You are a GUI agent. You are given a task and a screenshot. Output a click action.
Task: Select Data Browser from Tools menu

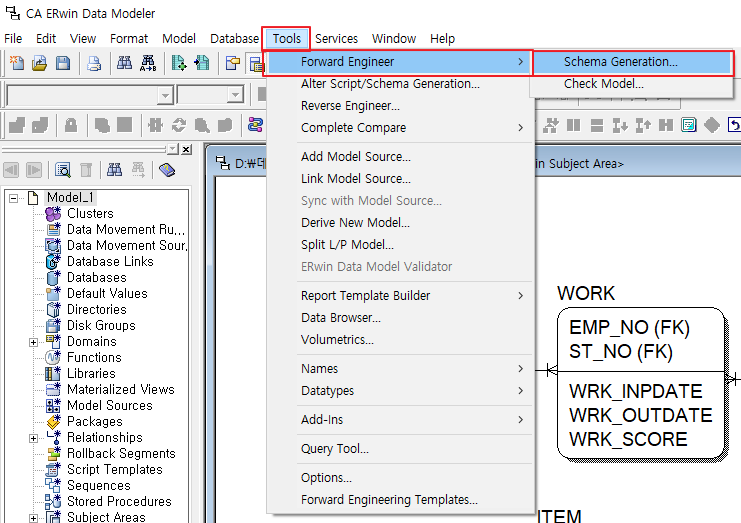point(400,317)
